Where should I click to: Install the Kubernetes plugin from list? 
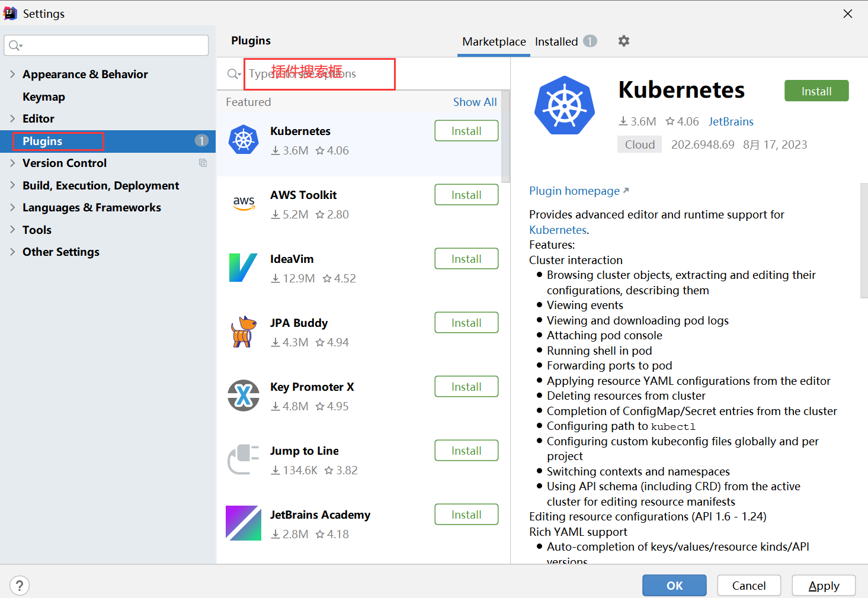[466, 131]
